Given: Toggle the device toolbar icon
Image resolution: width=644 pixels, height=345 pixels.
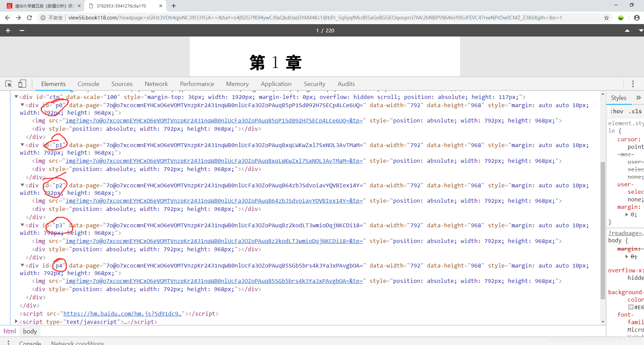Looking at the screenshot, I should (x=22, y=84).
